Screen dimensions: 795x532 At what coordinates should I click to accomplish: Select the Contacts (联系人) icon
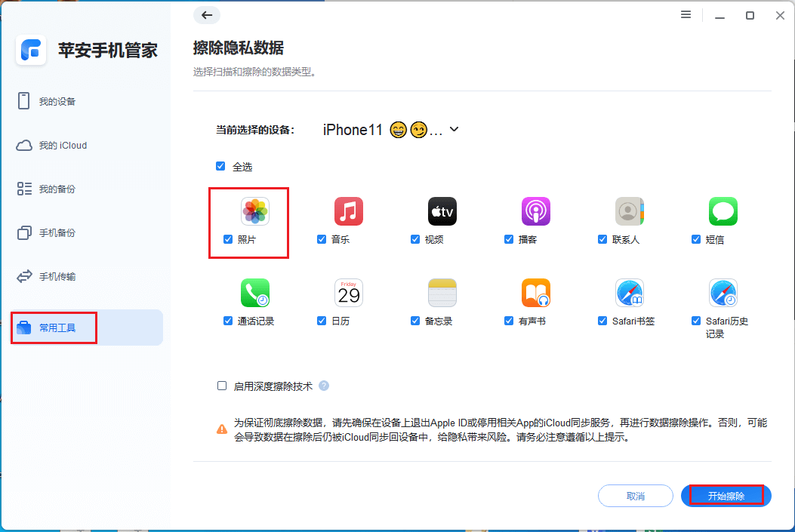pyautogui.click(x=629, y=211)
